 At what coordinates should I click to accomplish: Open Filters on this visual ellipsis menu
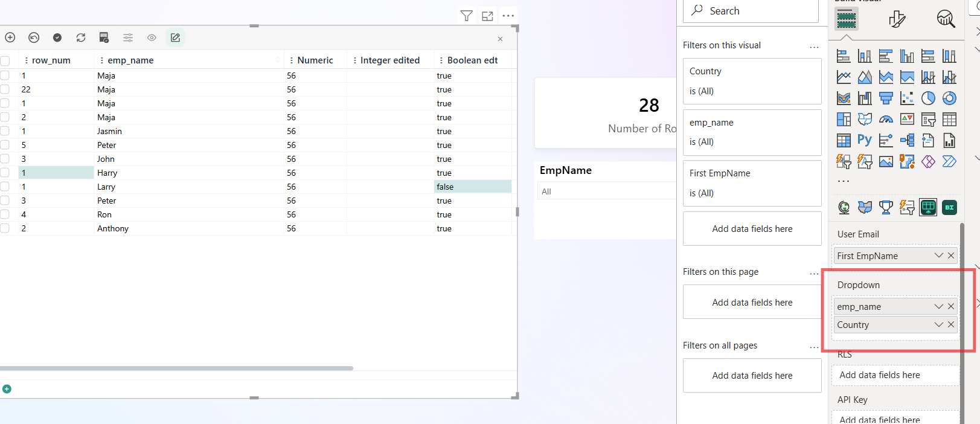click(x=814, y=47)
